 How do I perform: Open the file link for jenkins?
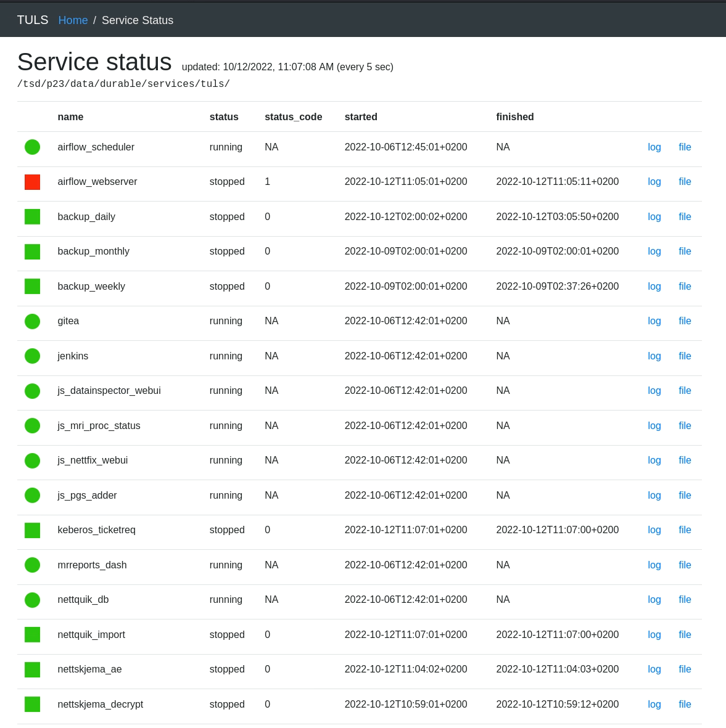click(x=685, y=356)
